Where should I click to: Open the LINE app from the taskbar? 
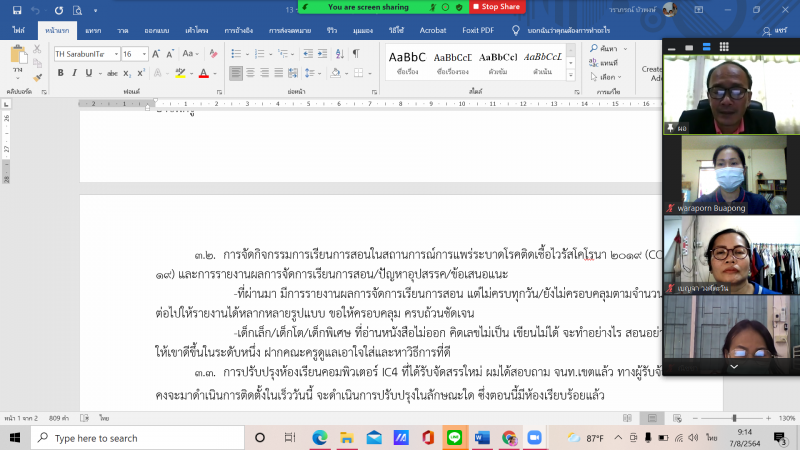(x=453, y=438)
